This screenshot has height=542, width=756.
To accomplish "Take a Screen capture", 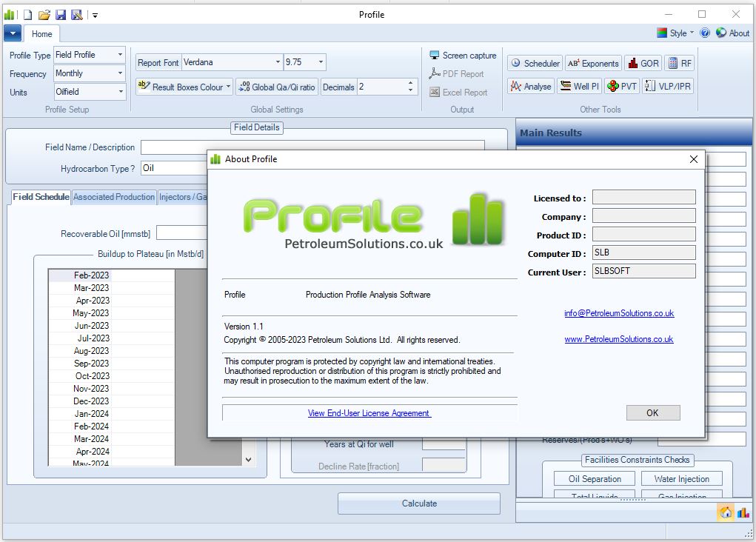I will click(462, 55).
